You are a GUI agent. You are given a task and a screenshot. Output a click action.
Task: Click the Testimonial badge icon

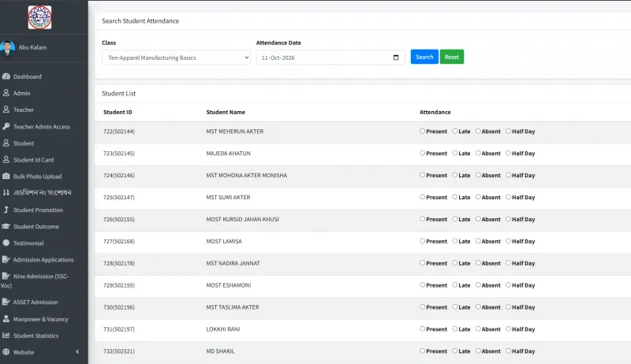(6, 243)
